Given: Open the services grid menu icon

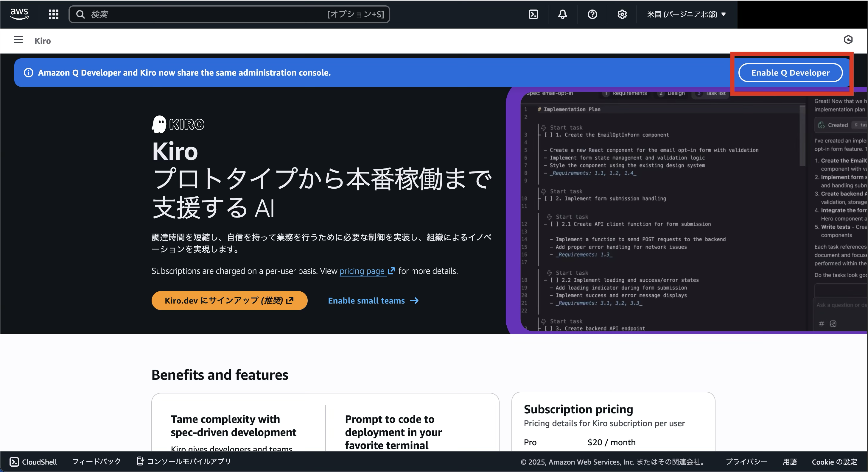Looking at the screenshot, I should [54, 14].
